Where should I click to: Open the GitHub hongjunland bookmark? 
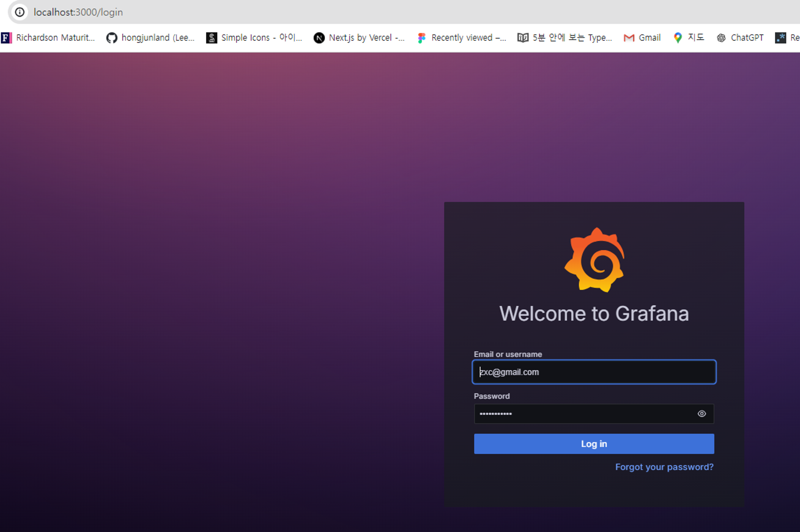pyautogui.click(x=150, y=38)
